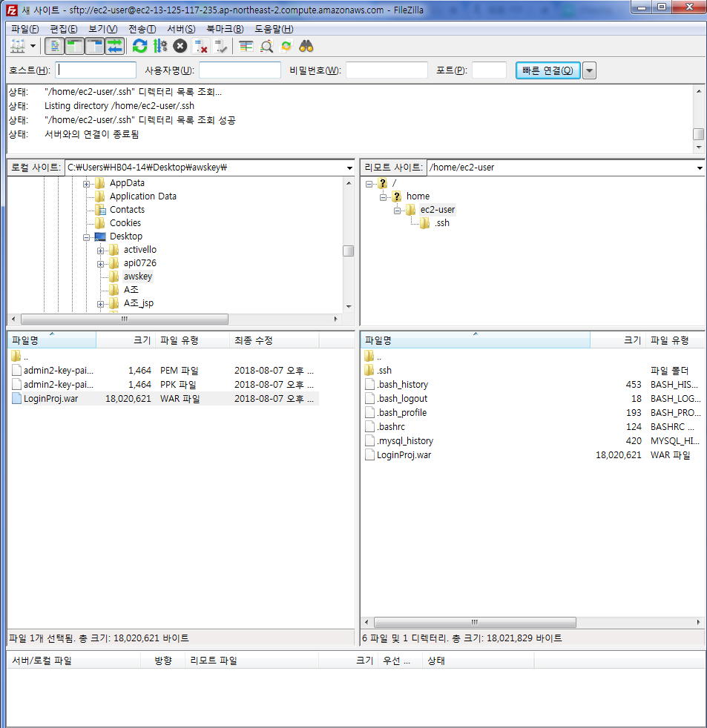Click remote file list horizontal scrollbar

[x=475, y=622]
